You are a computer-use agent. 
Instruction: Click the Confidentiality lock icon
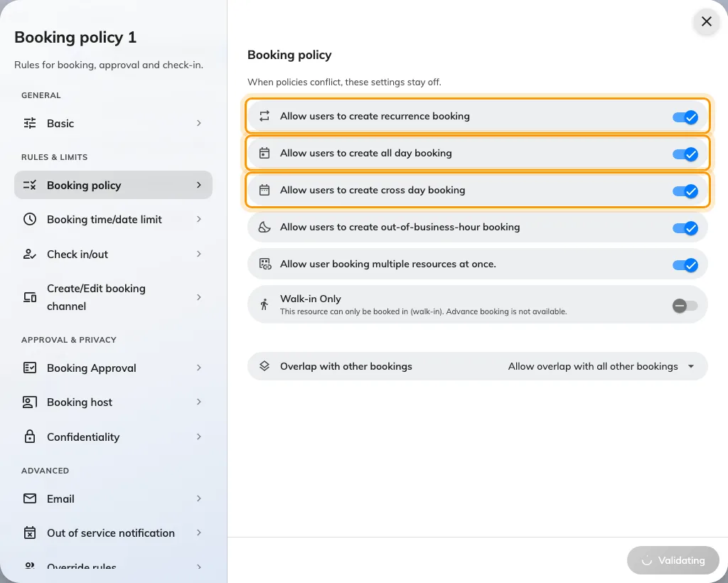pyautogui.click(x=30, y=437)
